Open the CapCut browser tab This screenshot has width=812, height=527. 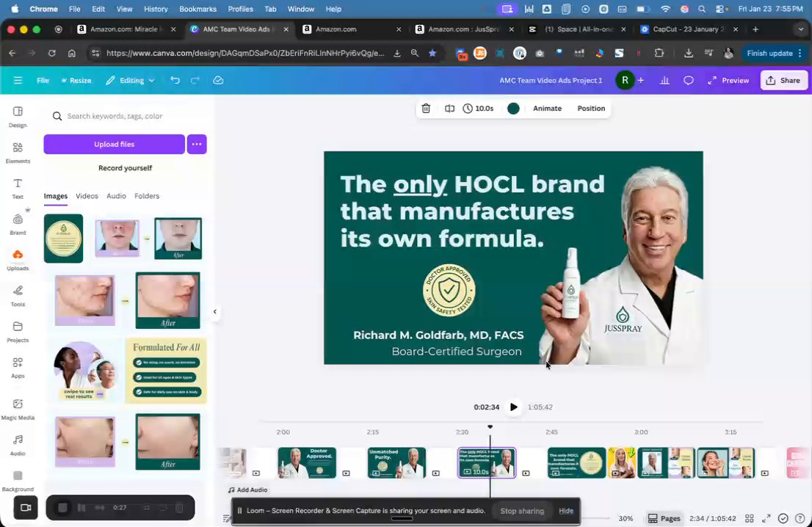click(x=688, y=29)
